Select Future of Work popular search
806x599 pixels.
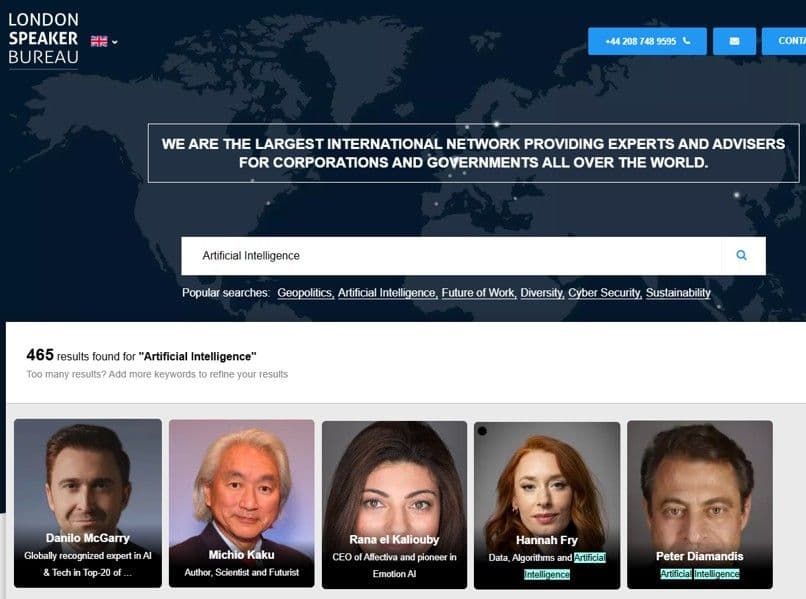479,293
